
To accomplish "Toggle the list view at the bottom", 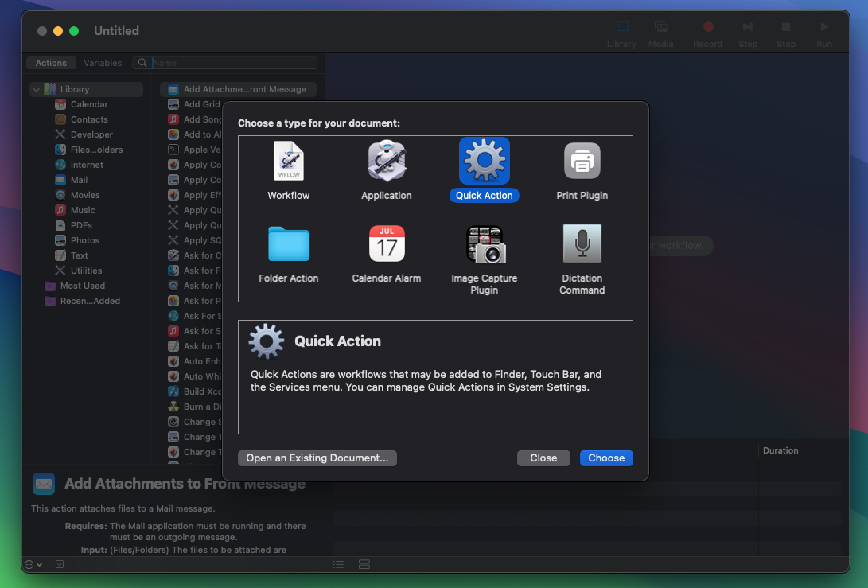I will (x=338, y=564).
